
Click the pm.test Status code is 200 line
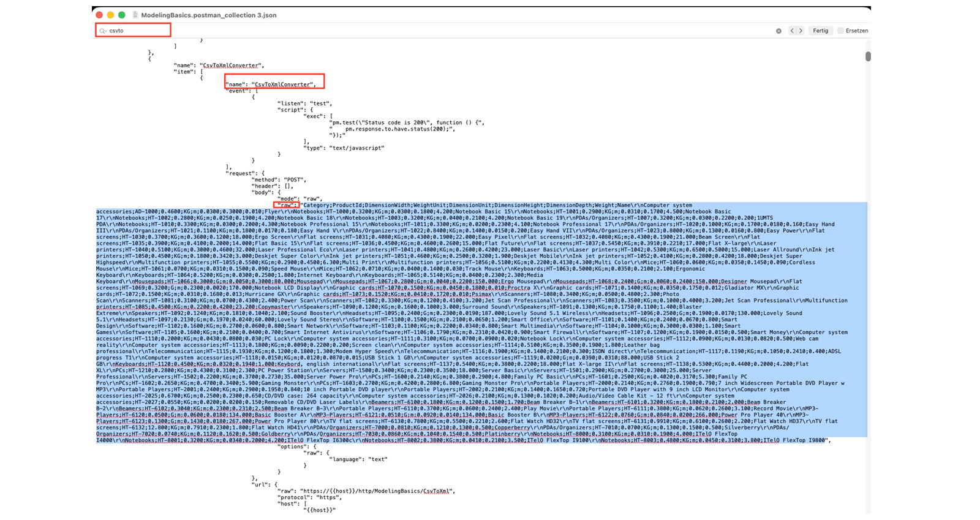coord(407,122)
